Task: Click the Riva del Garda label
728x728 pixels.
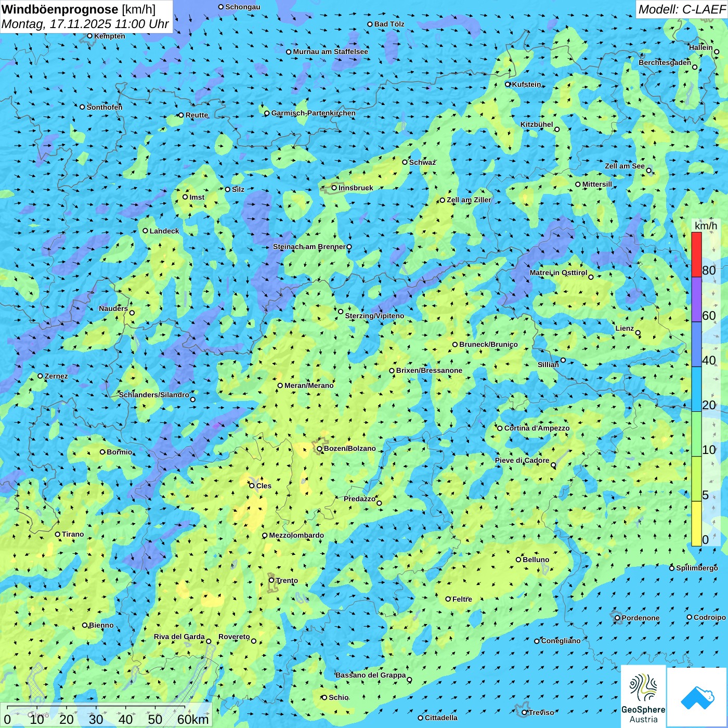Action: [179, 636]
